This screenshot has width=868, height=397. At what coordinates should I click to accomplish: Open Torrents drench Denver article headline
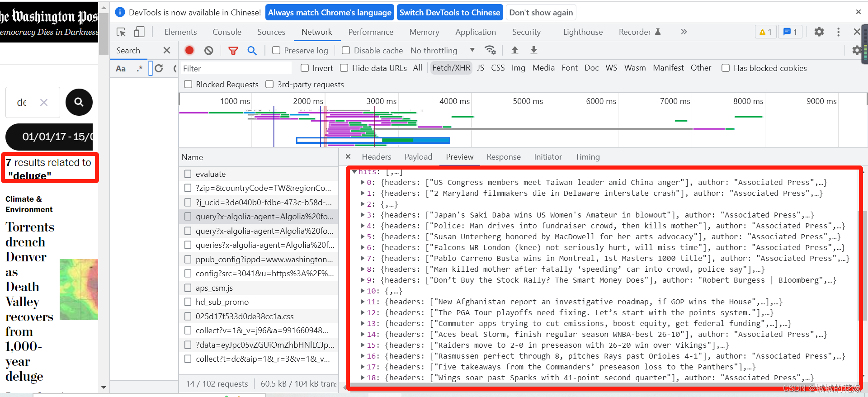pos(30,302)
